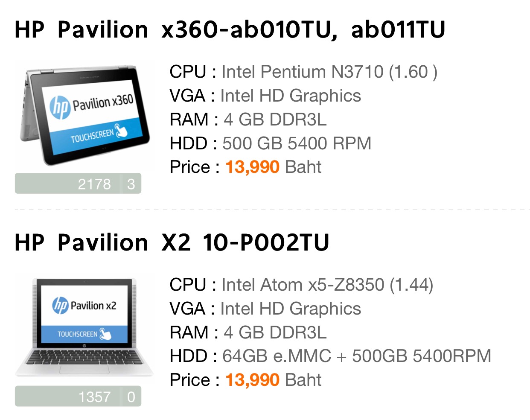The width and height of the screenshot is (530, 420).
Task: Click the 64GB e.MMC + 500GB HDD spec
Action: [x=357, y=356]
